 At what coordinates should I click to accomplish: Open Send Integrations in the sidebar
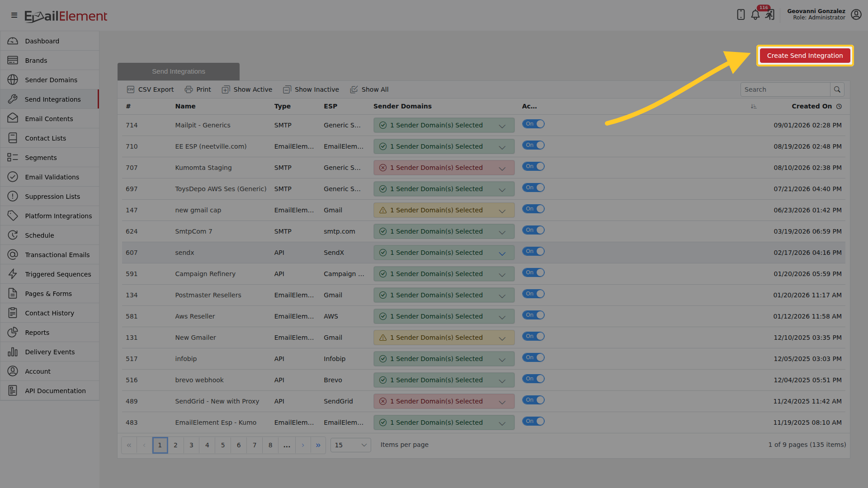pos(49,99)
